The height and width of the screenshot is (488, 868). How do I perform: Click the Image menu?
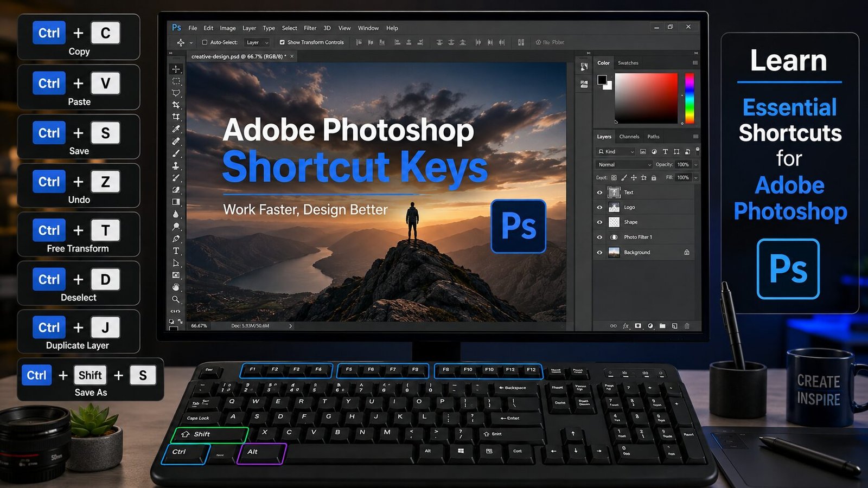[x=228, y=28]
